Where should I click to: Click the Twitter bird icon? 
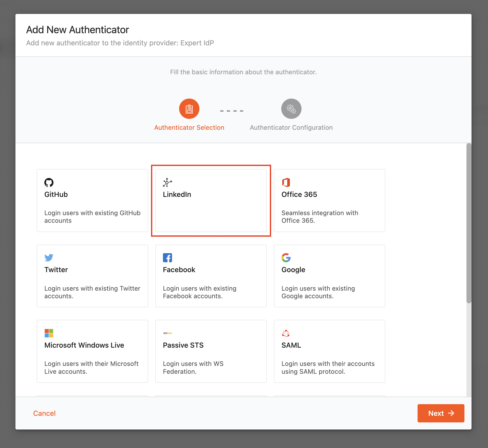point(49,257)
